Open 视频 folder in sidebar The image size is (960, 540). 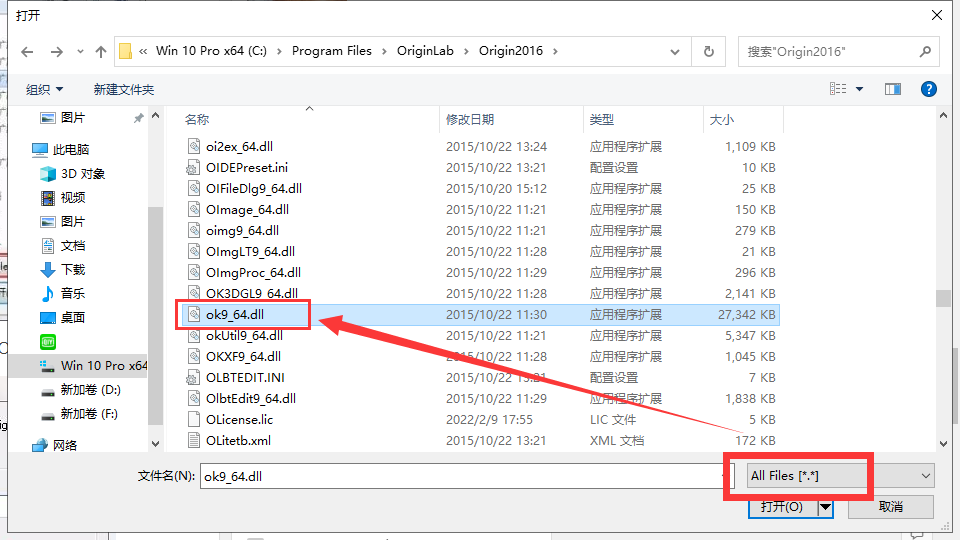(73, 198)
